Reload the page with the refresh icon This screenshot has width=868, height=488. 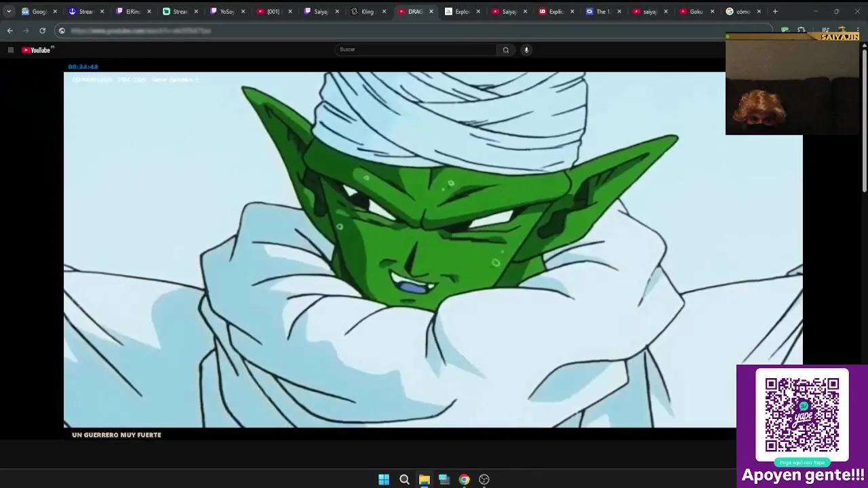pyautogui.click(x=42, y=30)
